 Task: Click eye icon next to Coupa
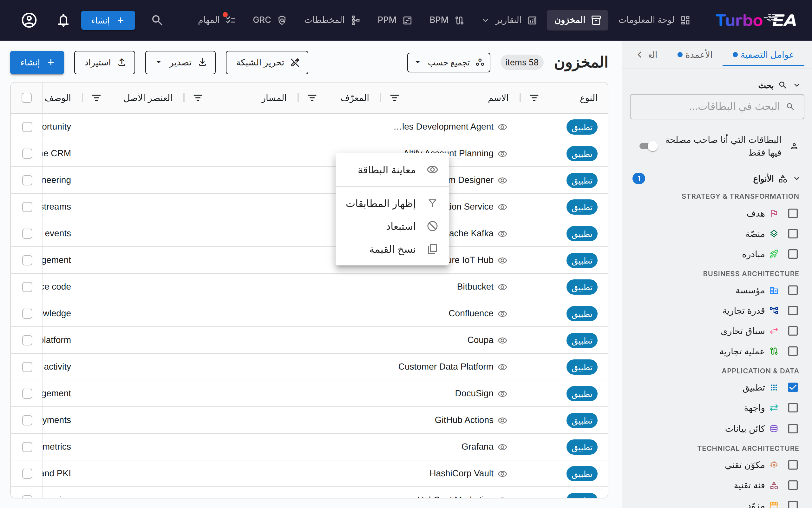(x=502, y=340)
